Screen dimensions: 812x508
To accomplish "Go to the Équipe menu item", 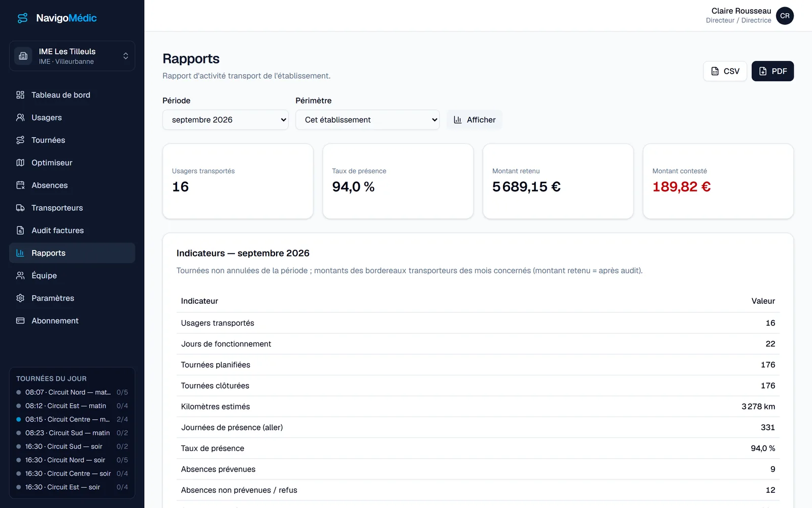I will point(72,275).
